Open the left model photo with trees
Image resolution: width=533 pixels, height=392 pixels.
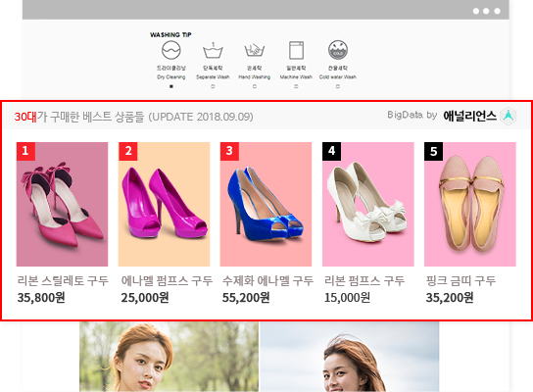[x=169, y=357]
